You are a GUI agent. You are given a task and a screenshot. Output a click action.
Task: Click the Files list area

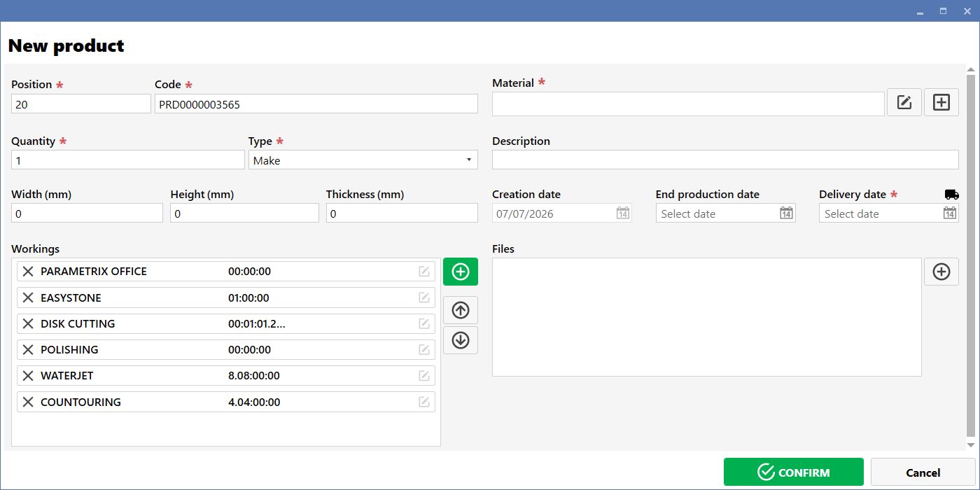pos(706,317)
